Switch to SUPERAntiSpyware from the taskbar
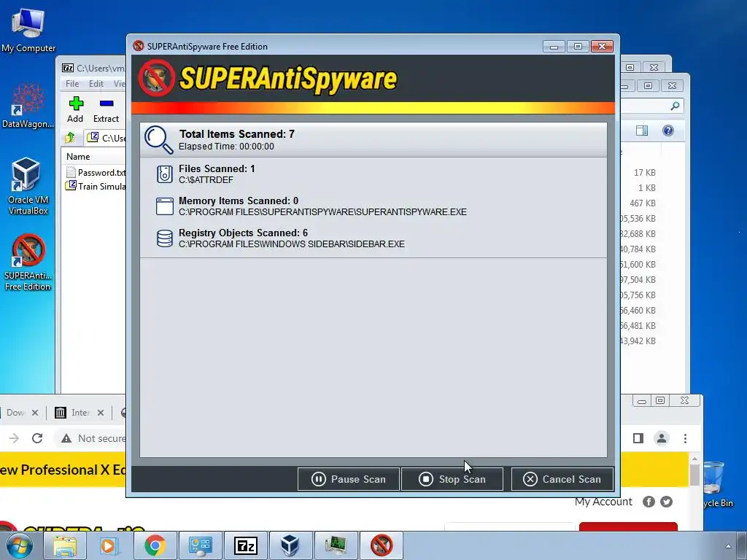The width and height of the screenshot is (747, 560). [382, 545]
